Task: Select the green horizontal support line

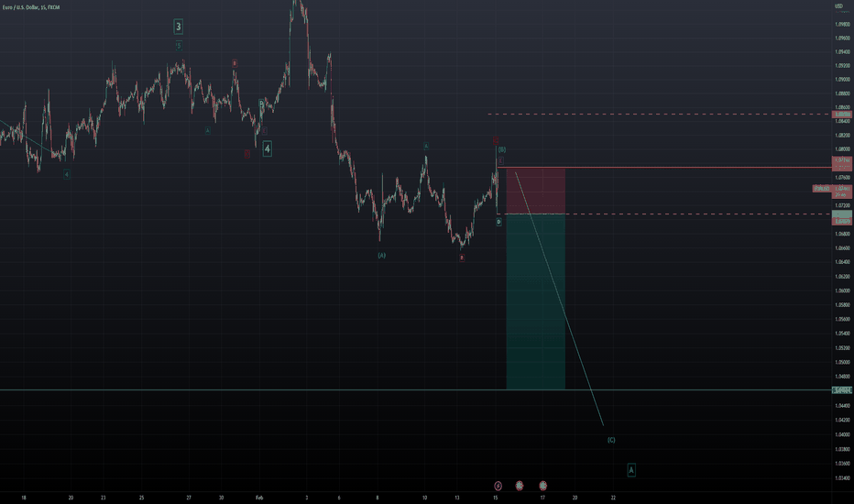Action: (416, 389)
